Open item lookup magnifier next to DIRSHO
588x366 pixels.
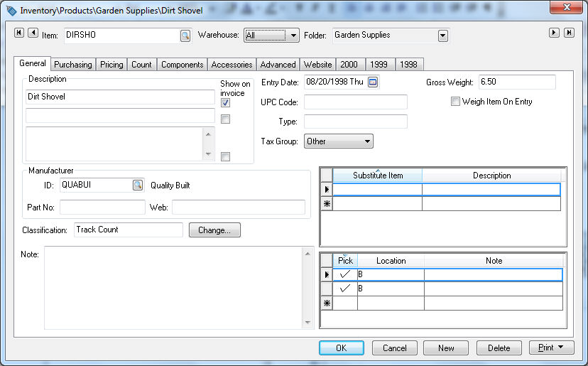click(185, 36)
